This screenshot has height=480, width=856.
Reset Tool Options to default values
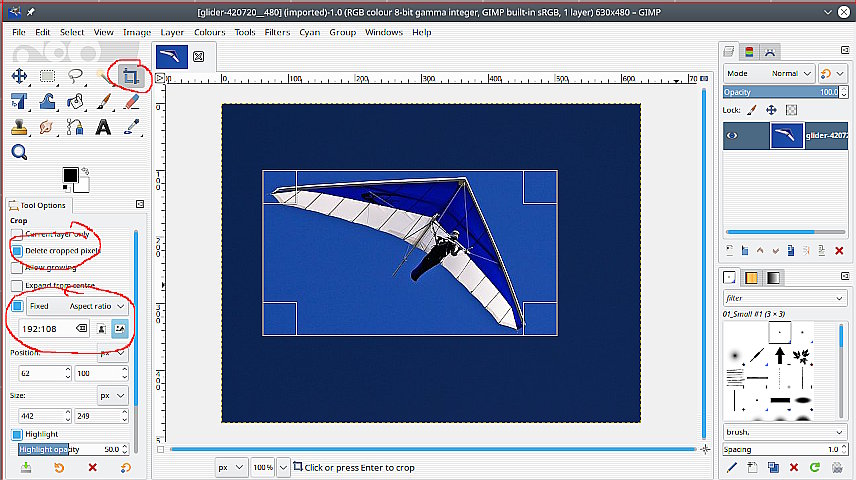(x=126, y=468)
